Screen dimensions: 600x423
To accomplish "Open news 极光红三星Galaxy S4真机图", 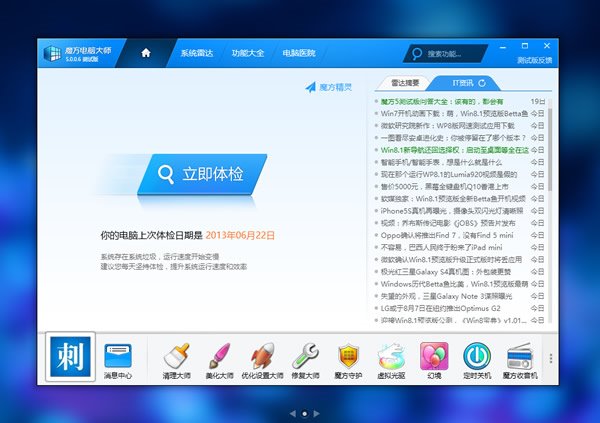I will point(446,272).
